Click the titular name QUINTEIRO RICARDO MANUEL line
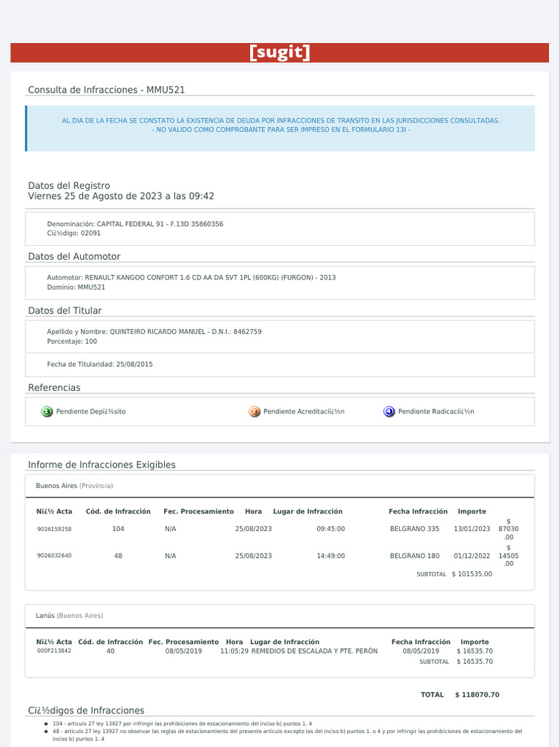Screen dimensions: 560x747 (x=154, y=332)
